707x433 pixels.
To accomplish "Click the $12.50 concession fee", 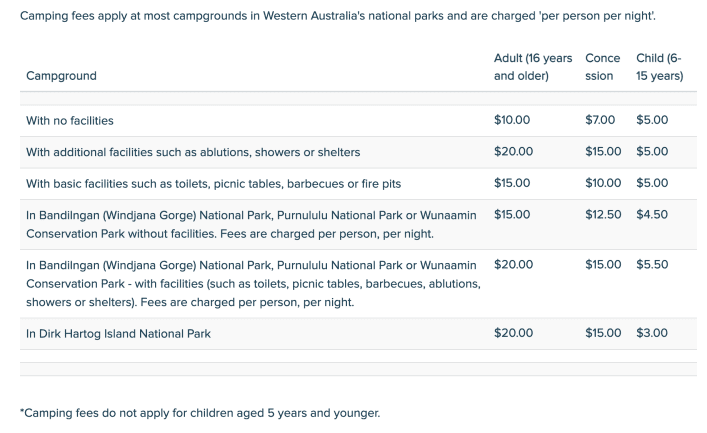I will (x=603, y=214).
